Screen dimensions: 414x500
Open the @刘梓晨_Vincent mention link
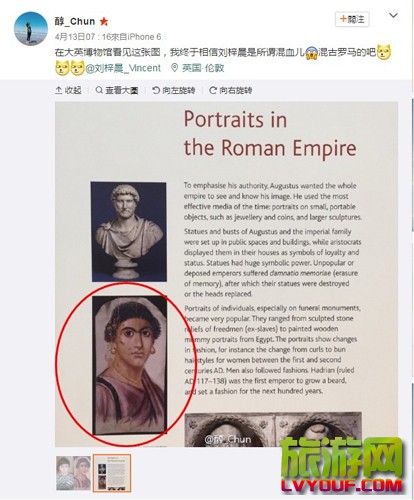123,68
